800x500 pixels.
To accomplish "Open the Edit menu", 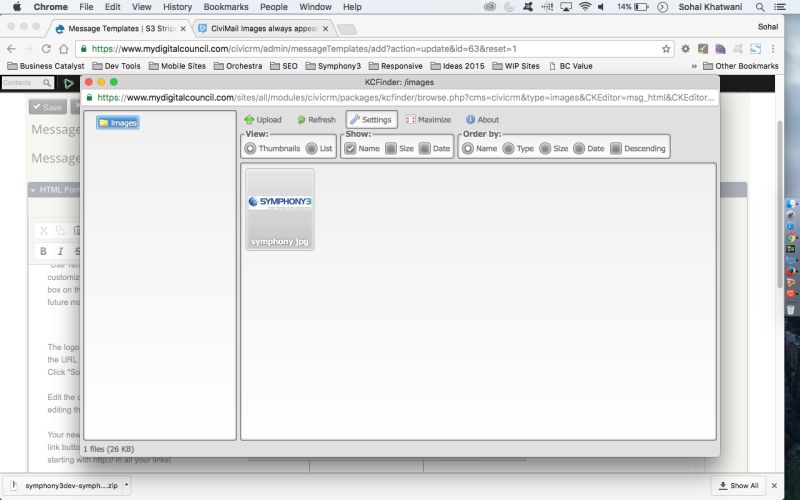I will (112, 7).
